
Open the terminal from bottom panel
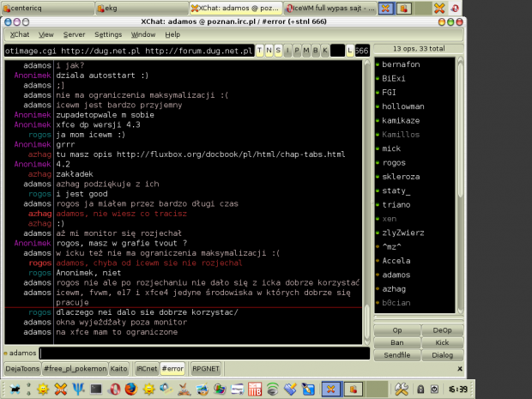[96, 389]
